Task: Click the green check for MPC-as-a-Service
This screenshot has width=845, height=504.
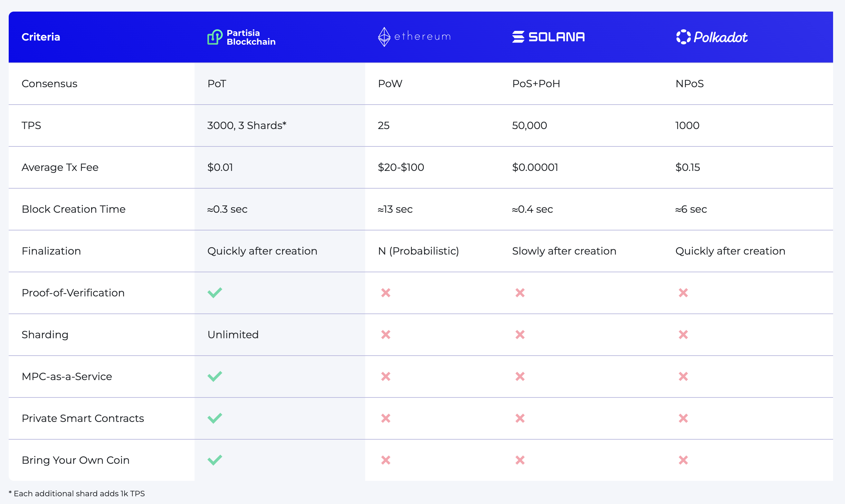Action: pyautogui.click(x=215, y=376)
